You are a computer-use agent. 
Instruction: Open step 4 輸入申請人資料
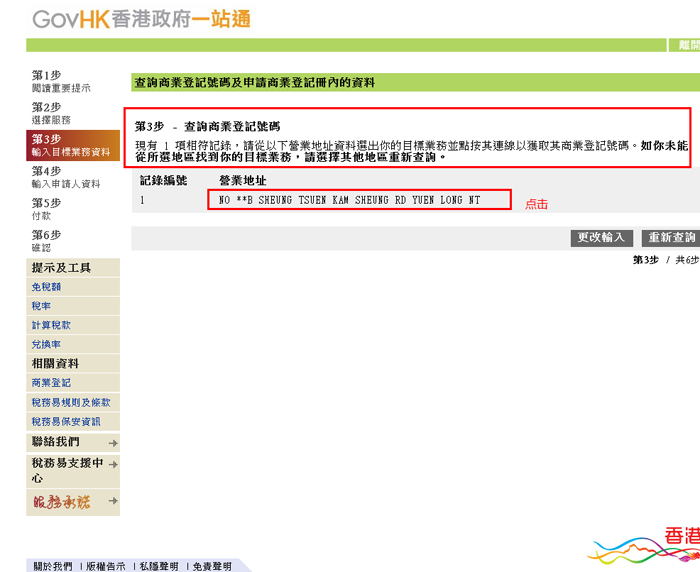tap(65, 177)
